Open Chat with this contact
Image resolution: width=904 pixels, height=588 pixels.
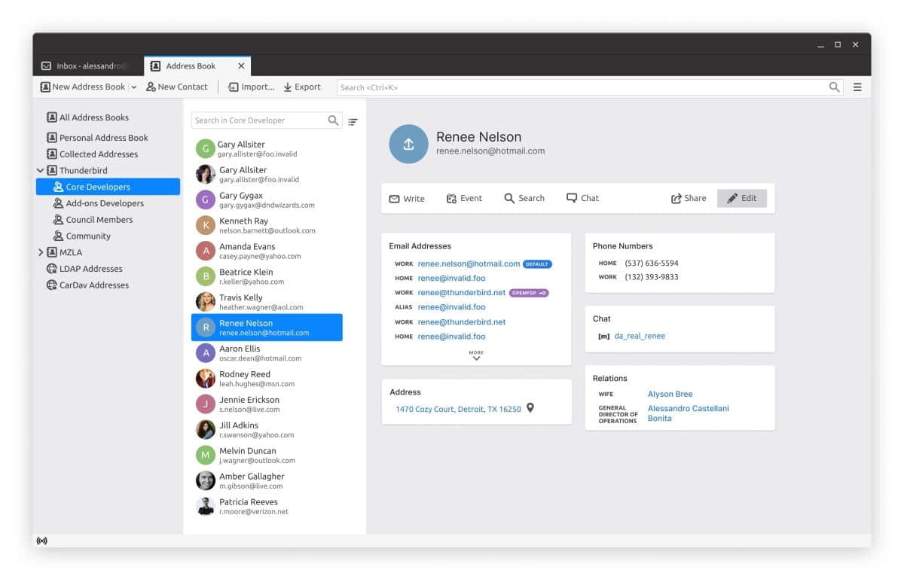coord(582,198)
